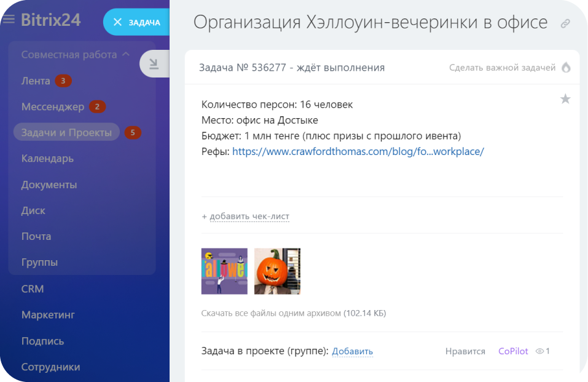The image size is (588, 382).
Task: Select Задачи и Проекты menu item
Action: [x=66, y=132]
